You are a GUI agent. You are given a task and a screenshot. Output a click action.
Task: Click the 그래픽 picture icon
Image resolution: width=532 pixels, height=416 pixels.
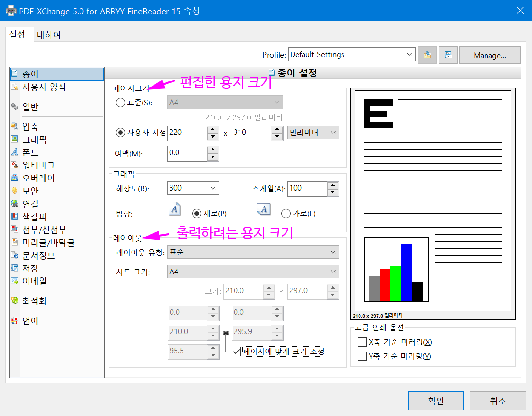pyautogui.click(x=15, y=139)
